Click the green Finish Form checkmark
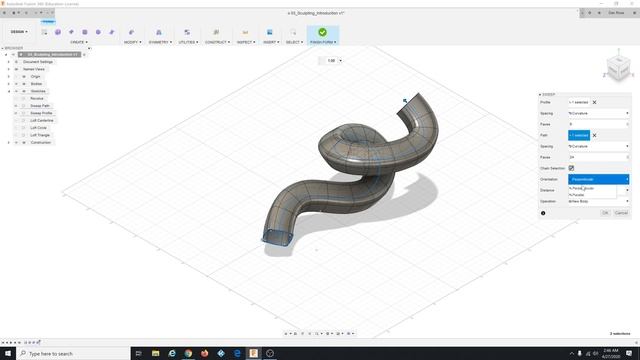The image size is (640, 360). pyautogui.click(x=322, y=32)
